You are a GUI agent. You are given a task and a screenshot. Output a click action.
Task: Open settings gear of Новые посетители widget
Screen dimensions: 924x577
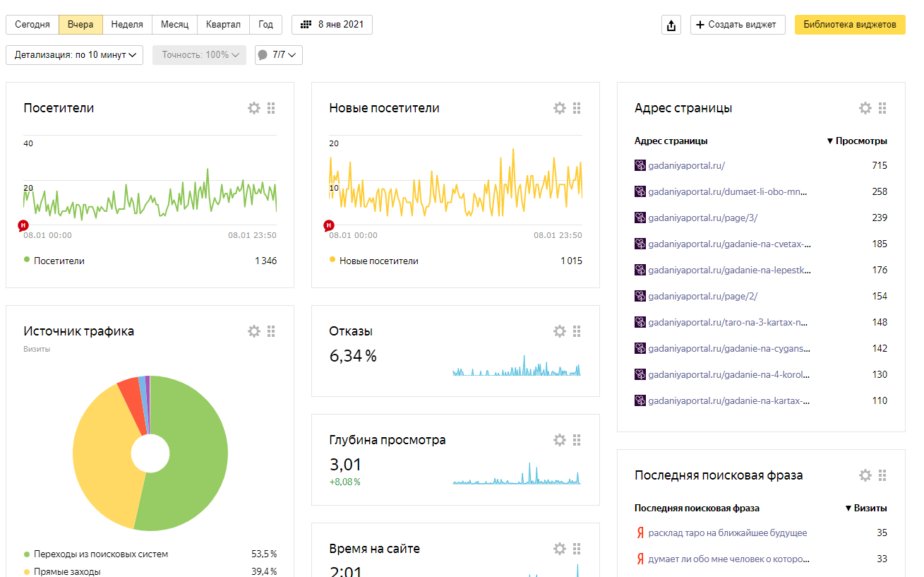point(560,108)
